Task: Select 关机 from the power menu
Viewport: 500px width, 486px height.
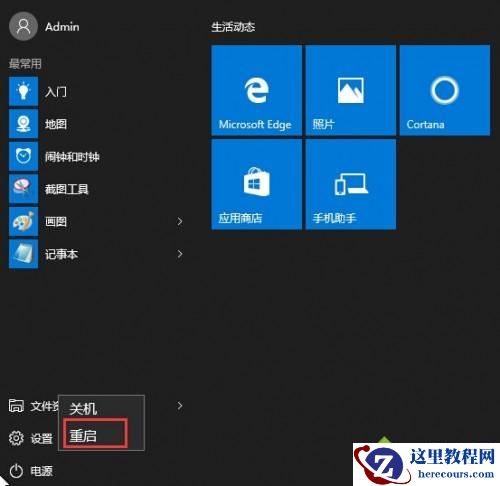Action: click(x=101, y=409)
